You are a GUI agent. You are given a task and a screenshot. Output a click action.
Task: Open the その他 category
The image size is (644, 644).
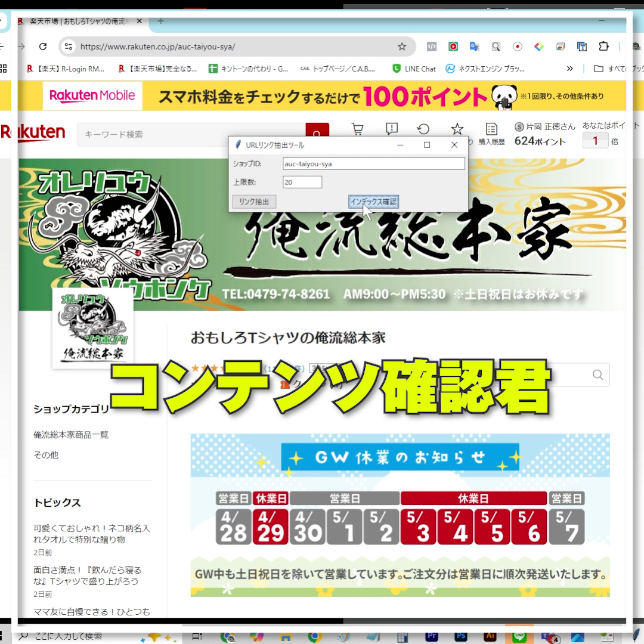coord(46,454)
